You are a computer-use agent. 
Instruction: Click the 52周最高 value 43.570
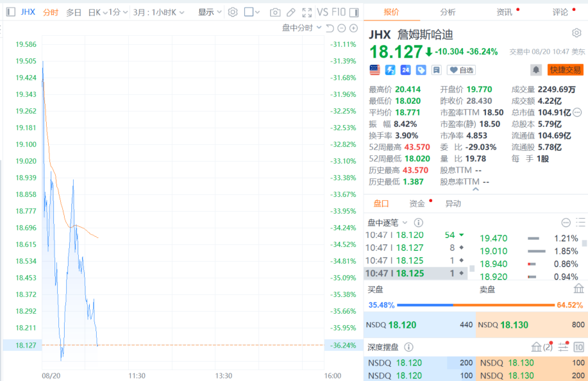coord(417,147)
